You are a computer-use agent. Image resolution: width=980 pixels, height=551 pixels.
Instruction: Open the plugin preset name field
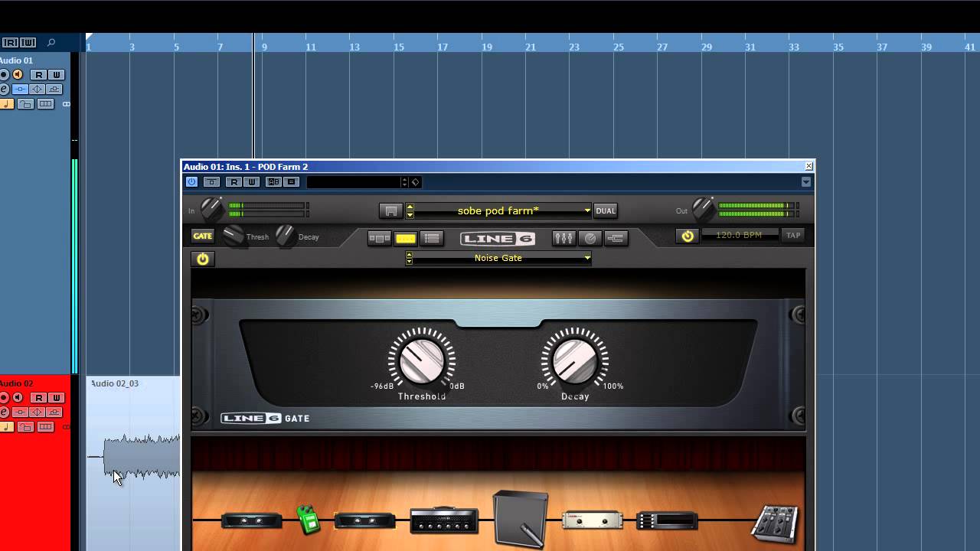pyautogui.click(x=354, y=182)
